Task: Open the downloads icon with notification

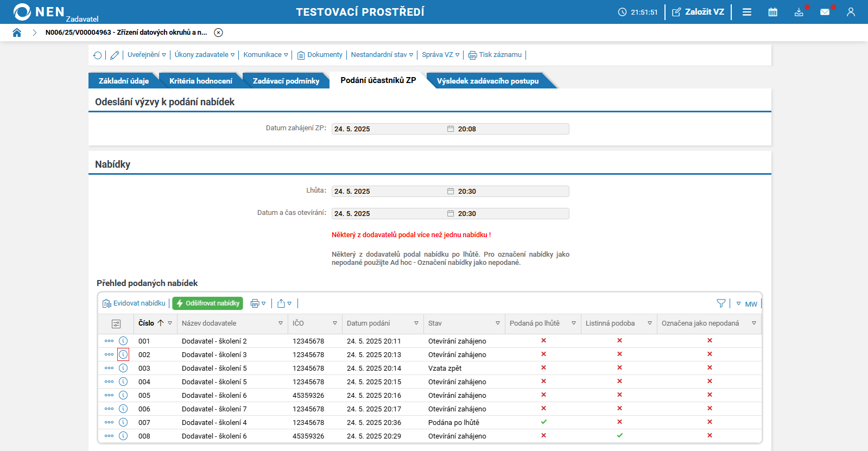Action: [799, 12]
